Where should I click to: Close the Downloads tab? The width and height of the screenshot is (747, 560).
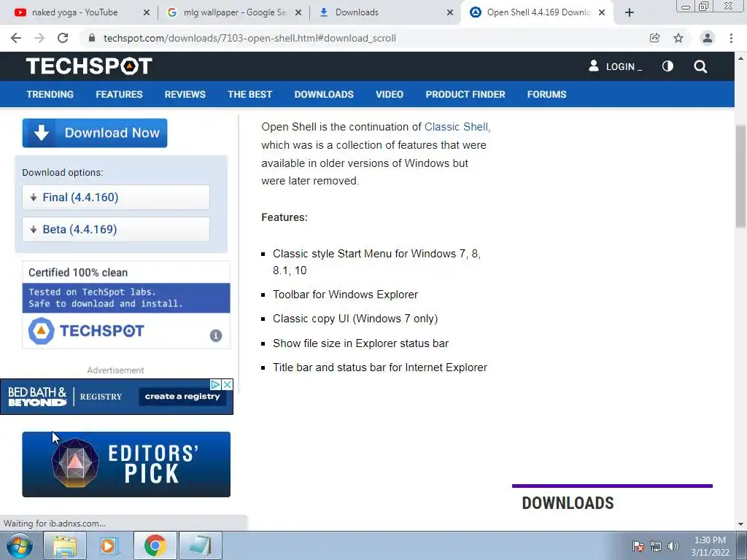tap(449, 12)
